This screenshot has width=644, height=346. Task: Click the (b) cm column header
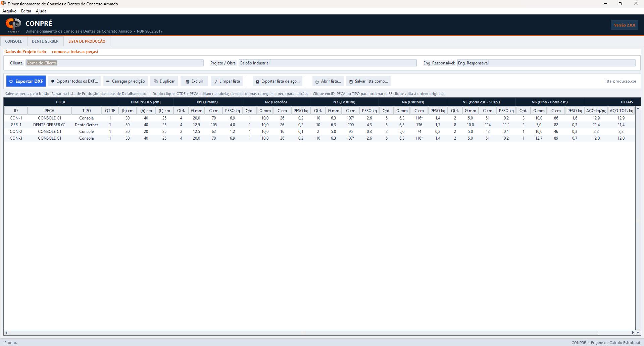(128, 111)
